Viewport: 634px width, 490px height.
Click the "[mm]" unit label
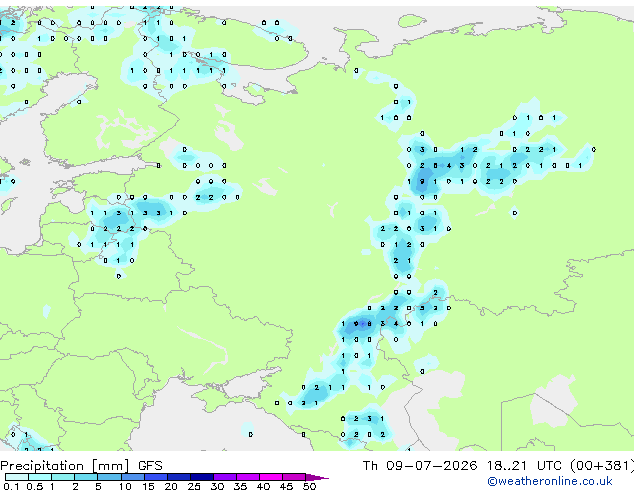point(110,466)
